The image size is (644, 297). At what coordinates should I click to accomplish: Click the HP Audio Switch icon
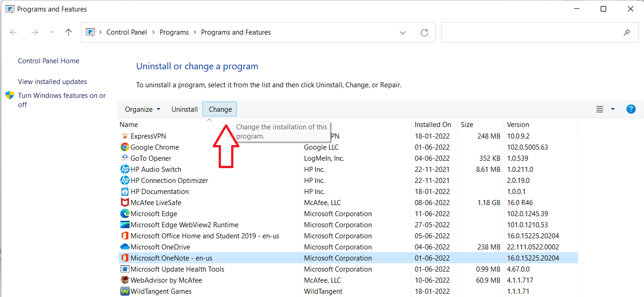[125, 170]
